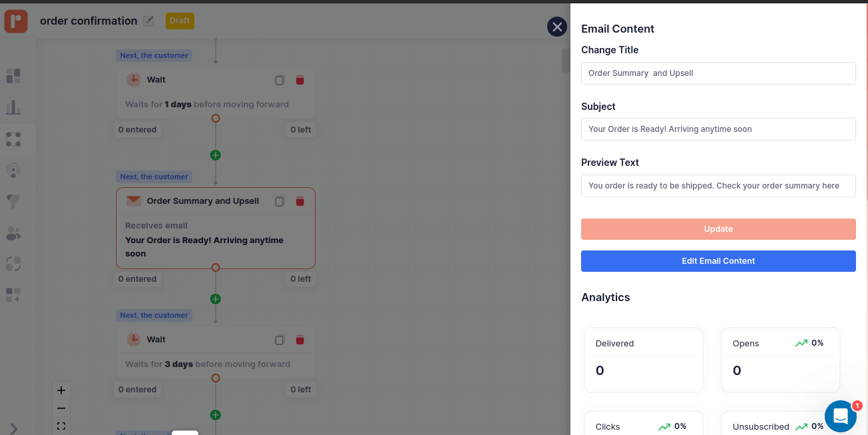Open the Analytics bar-chart icon
The image size is (868, 435).
[x=13, y=107]
